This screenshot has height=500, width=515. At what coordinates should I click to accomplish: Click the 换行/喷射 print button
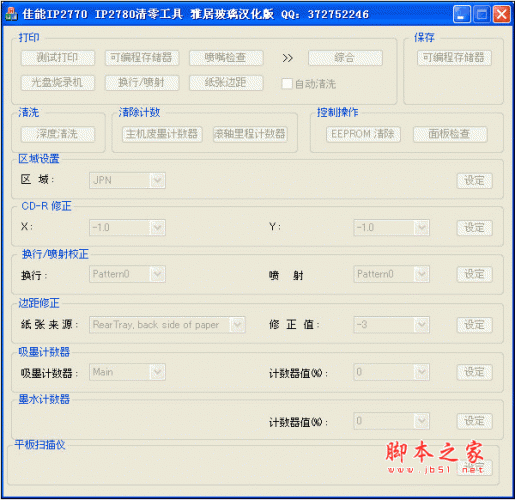pyautogui.click(x=142, y=83)
